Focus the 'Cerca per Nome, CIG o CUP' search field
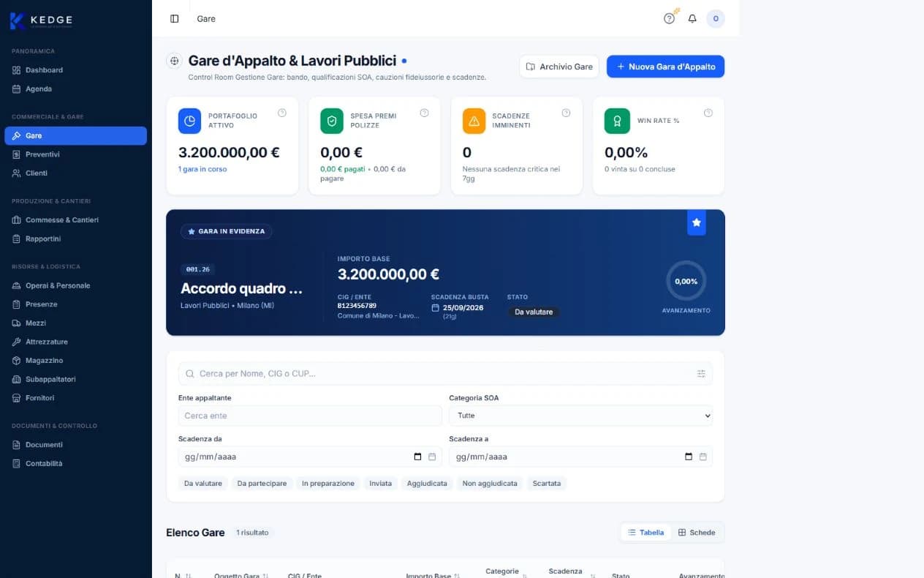The image size is (924, 578). pyautogui.click(x=445, y=374)
